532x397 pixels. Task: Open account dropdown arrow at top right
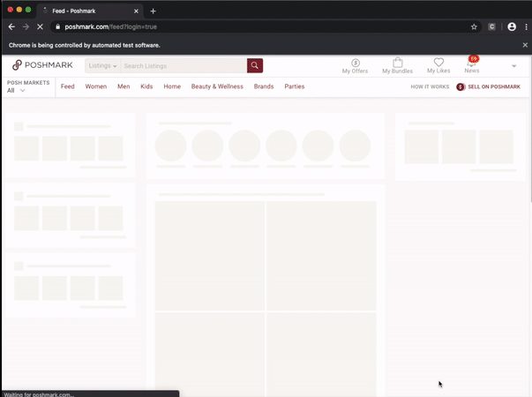[513, 66]
